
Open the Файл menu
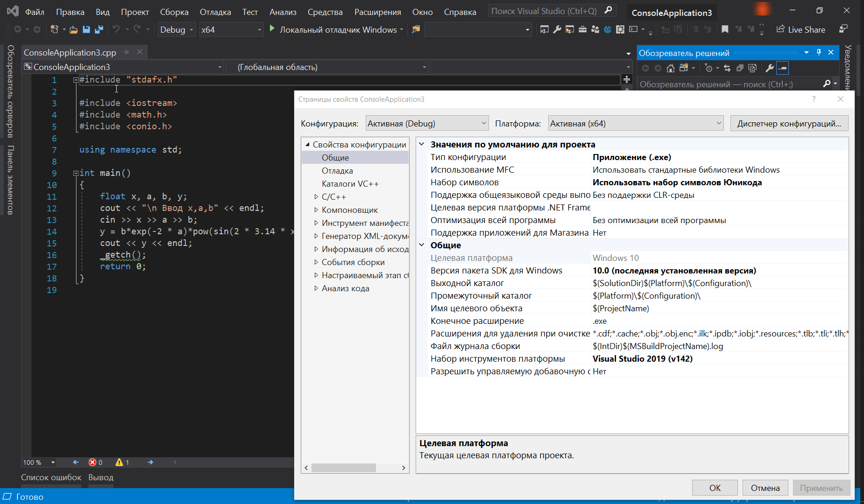point(35,12)
